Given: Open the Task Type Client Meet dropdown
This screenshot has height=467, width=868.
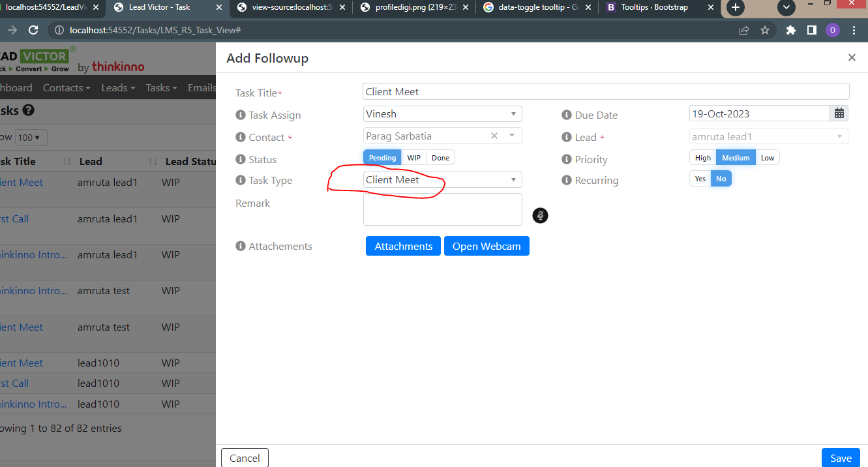Looking at the screenshot, I should click(x=443, y=179).
